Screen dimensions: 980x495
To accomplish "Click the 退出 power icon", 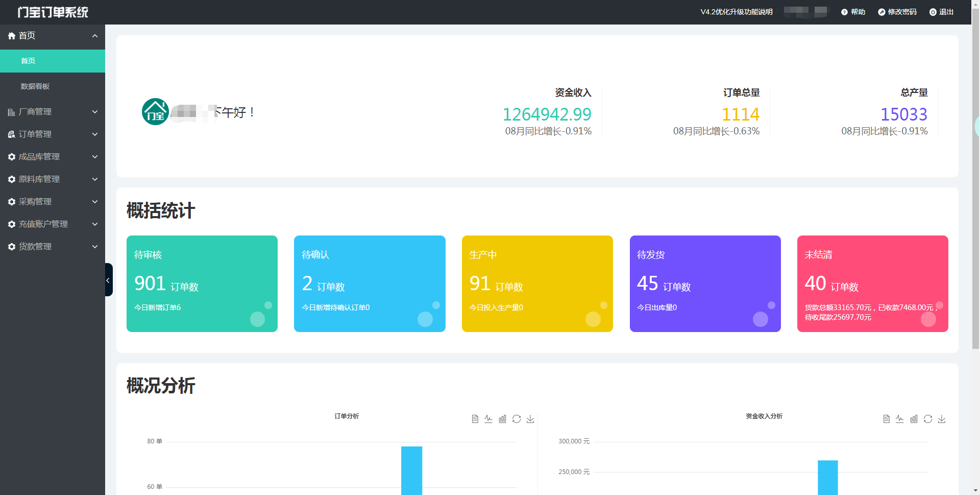I will (933, 12).
